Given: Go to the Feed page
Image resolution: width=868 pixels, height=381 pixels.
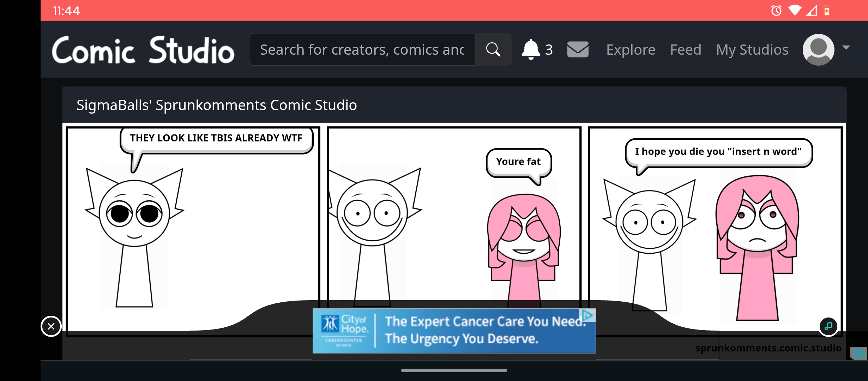Looking at the screenshot, I should coord(685,50).
